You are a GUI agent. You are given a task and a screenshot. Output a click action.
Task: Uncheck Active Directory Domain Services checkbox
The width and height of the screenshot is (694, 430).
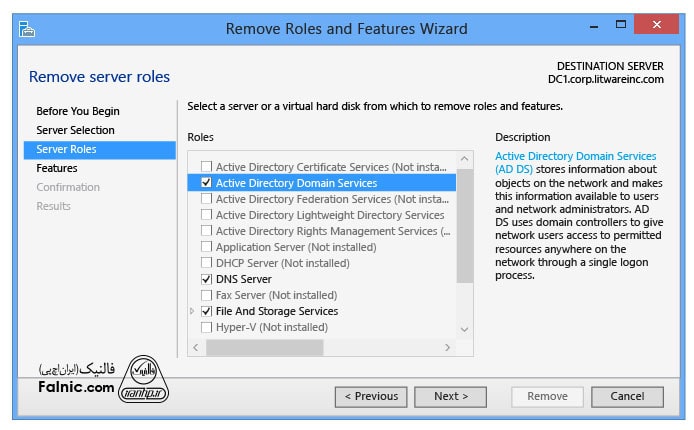[206, 183]
